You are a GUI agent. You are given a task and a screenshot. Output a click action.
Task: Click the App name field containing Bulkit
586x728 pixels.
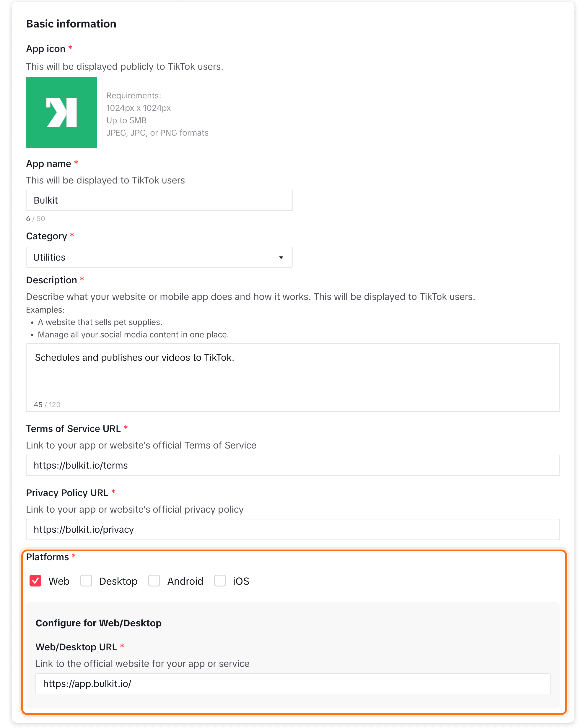pyautogui.click(x=159, y=200)
